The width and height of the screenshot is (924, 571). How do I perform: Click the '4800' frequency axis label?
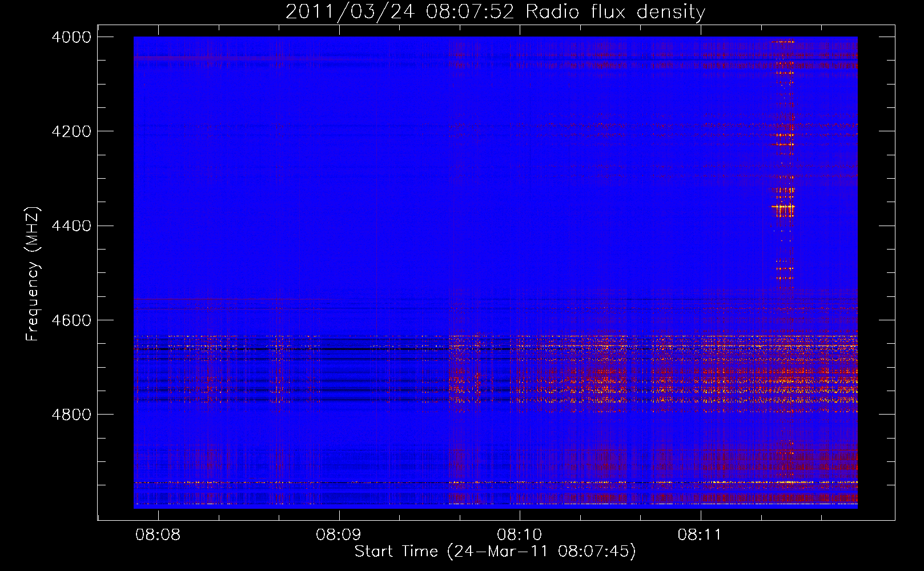pos(71,415)
